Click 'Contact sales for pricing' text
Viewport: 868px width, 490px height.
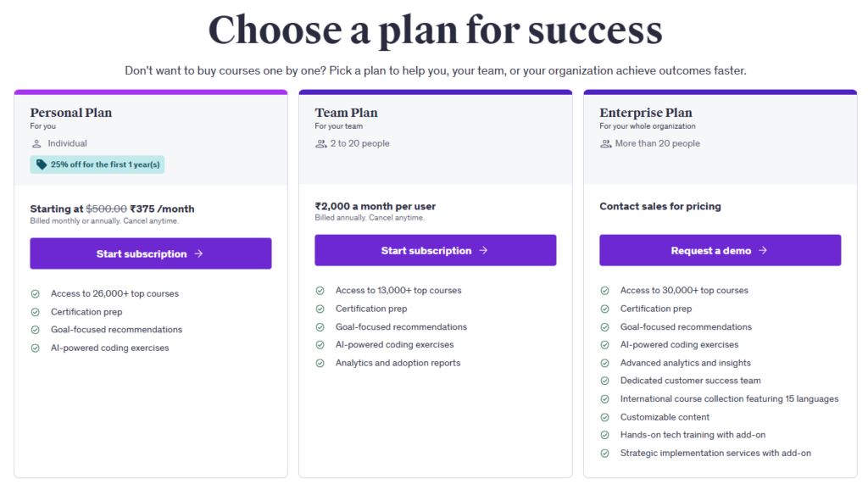point(660,206)
